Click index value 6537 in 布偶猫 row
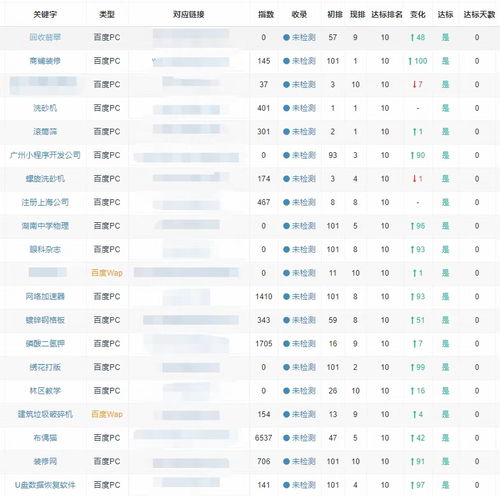The image size is (500, 496). pos(264,438)
